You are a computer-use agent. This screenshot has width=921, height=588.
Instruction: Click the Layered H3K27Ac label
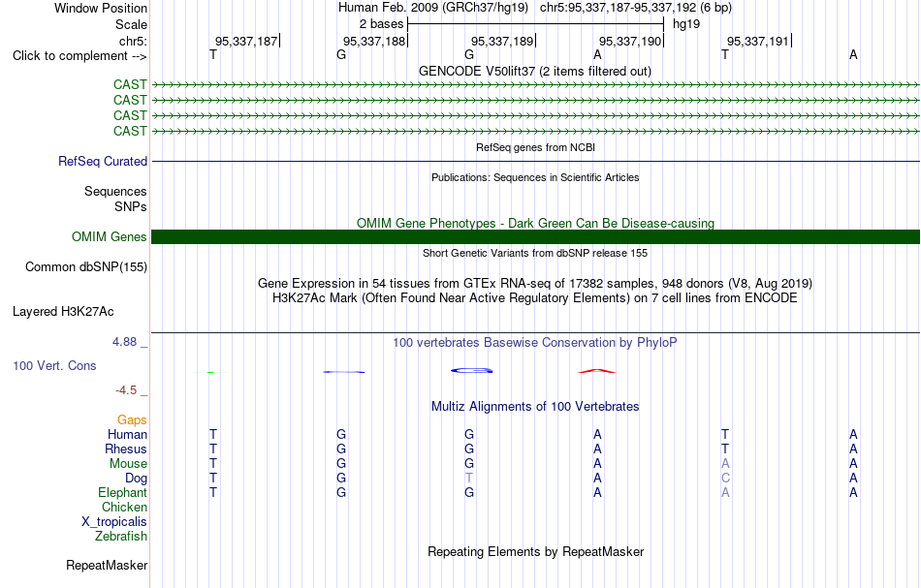(x=63, y=312)
